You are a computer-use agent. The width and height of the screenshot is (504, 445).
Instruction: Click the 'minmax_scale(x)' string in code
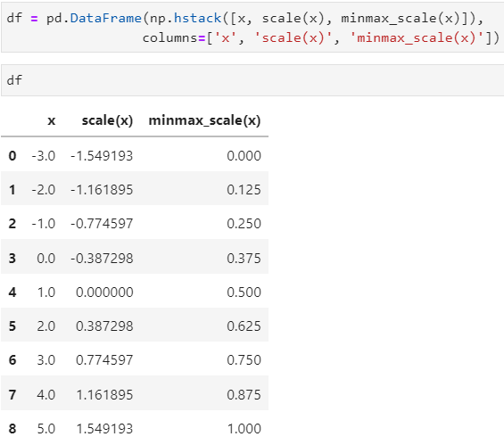[x=417, y=38]
